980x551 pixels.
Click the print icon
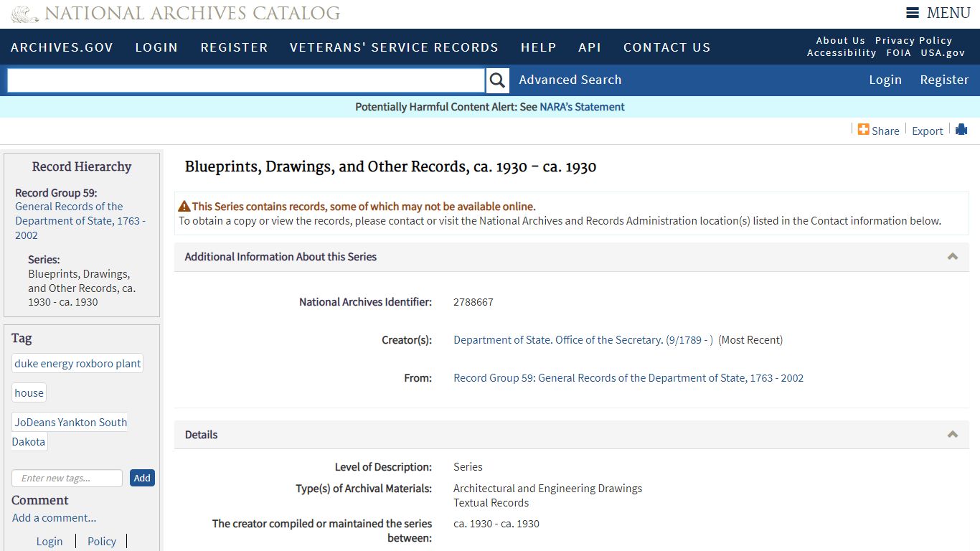pyautogui.click(x=961, y=129)
